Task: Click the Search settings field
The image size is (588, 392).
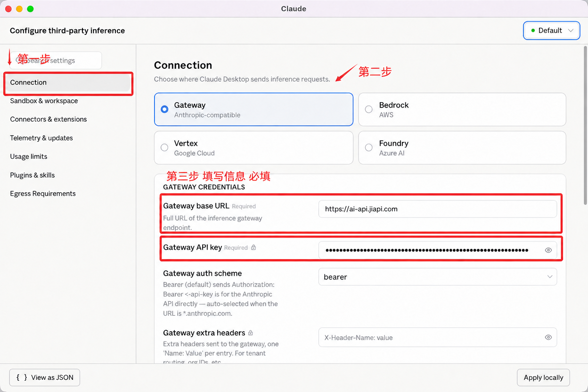Action: (x=56, y=60)
